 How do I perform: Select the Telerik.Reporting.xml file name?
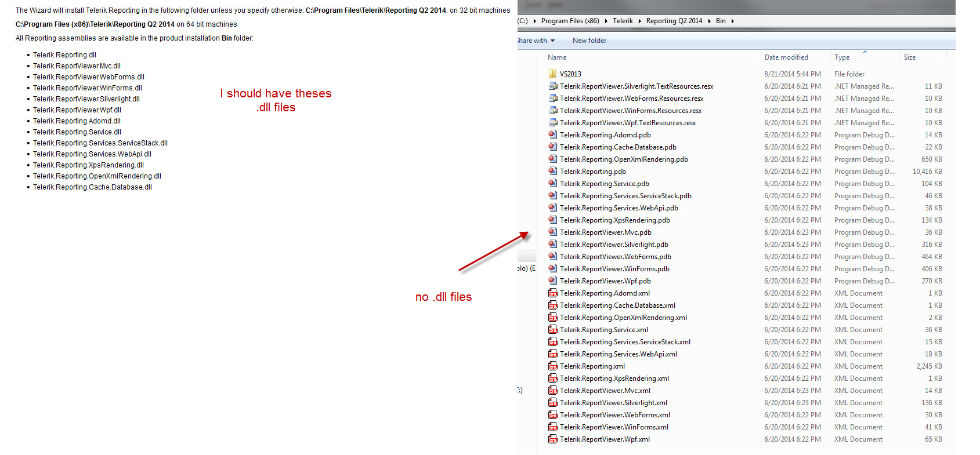click(592, 366)
